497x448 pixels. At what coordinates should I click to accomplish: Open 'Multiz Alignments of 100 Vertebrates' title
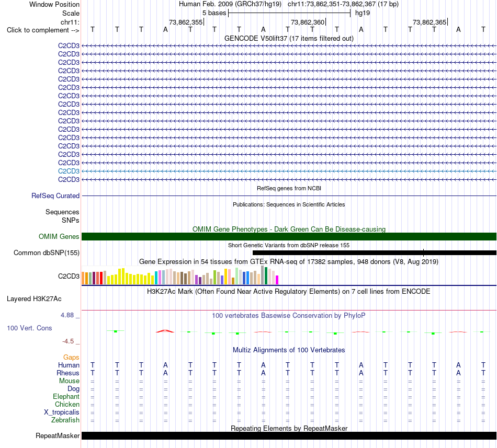(x=289, y=350)
